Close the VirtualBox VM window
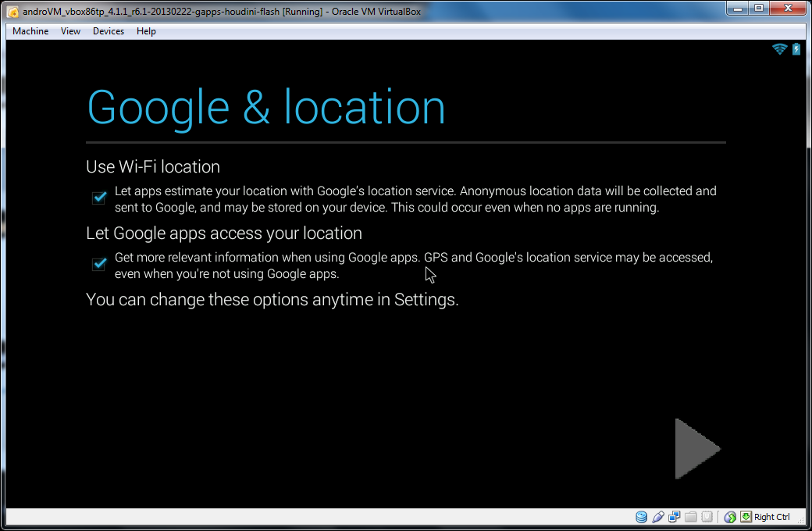The height and width of the screenshot is (531, 812). [x=788, y=9]
